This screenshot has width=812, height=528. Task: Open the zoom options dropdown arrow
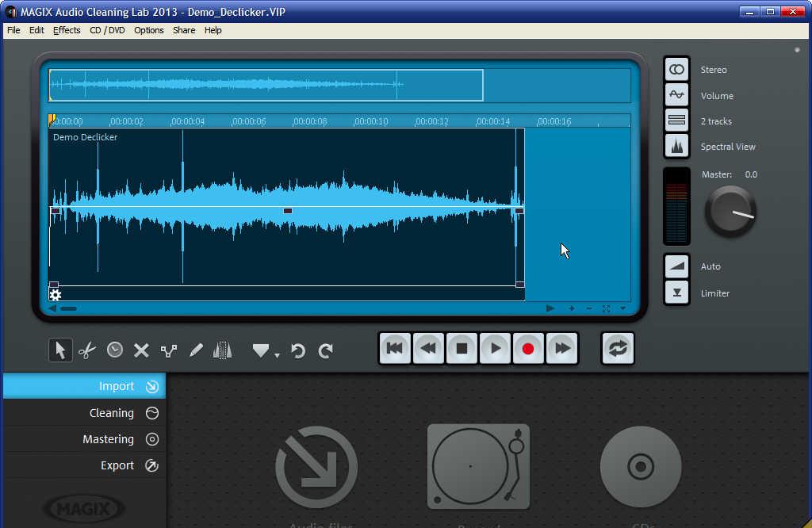(x=623, y=308)
